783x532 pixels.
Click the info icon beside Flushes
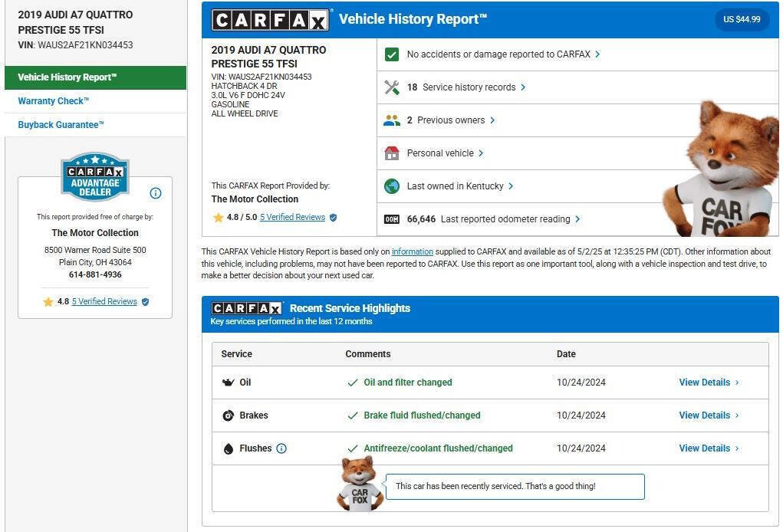pos(281,448)
